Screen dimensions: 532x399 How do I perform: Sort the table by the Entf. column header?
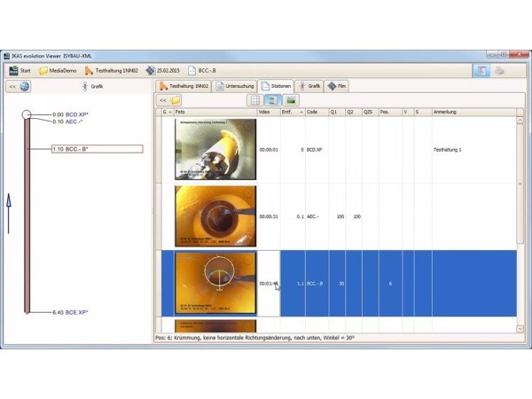click(287, 113)
